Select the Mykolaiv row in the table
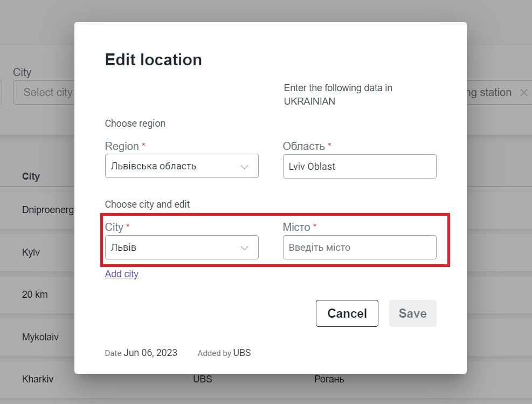This screenshot has height=404, width=532. (x=40, y=337)
